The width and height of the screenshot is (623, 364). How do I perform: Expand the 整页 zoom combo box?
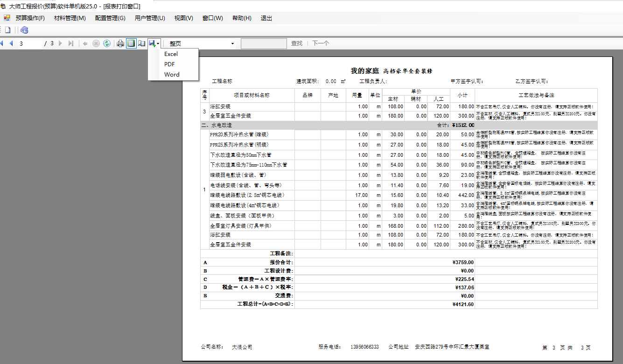point(233,43)
